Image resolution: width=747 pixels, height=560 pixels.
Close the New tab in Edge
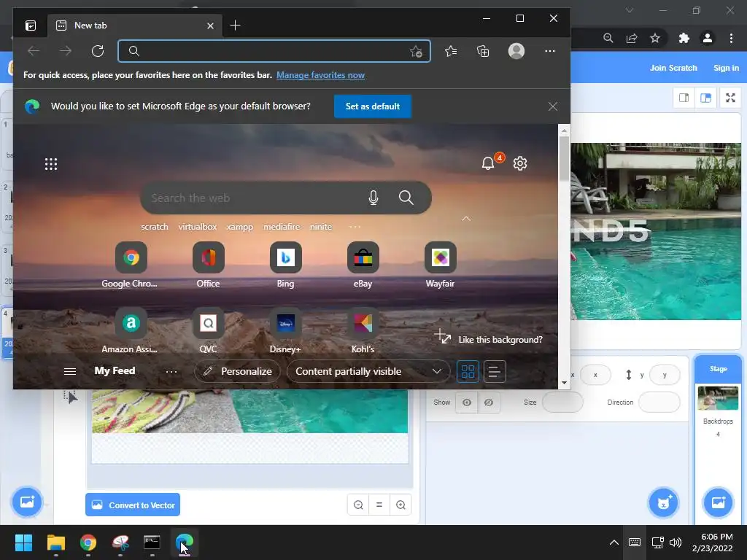coord(210,26)
